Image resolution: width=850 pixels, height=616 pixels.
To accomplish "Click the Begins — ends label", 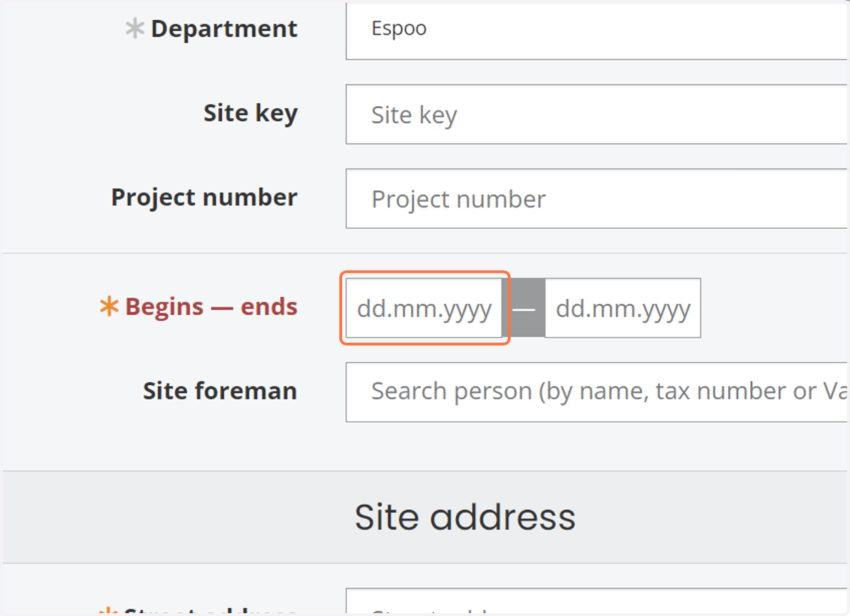I will 211,307.
